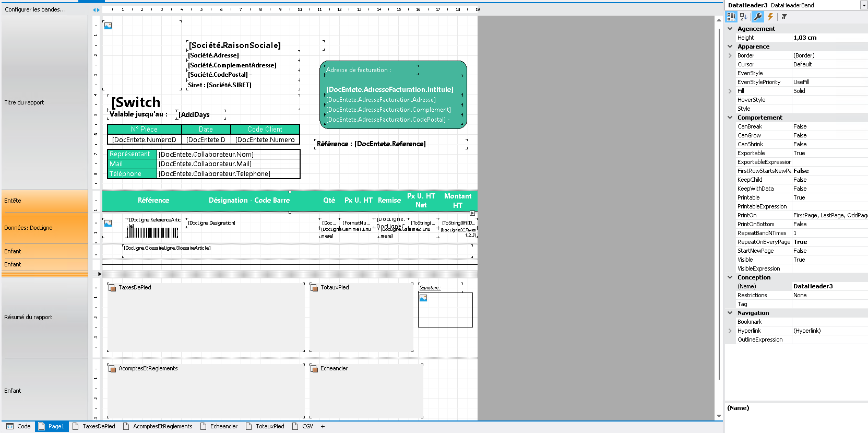This screenshot has height=433, width=868.
Task: Switch property grid to categorized view
Action: tap(731, 17)
